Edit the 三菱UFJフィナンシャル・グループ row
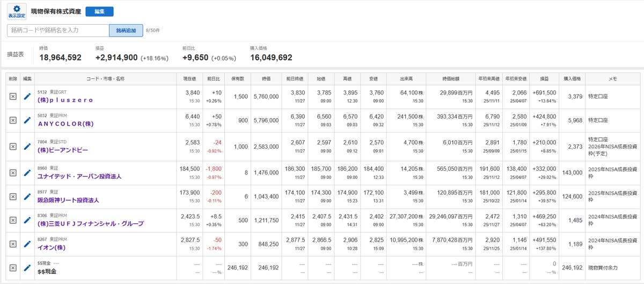Screen dimensions: 644x284 [27, 220]
